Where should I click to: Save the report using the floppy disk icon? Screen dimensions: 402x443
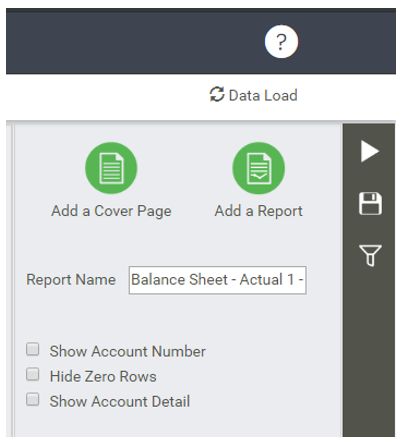(370, 203)
